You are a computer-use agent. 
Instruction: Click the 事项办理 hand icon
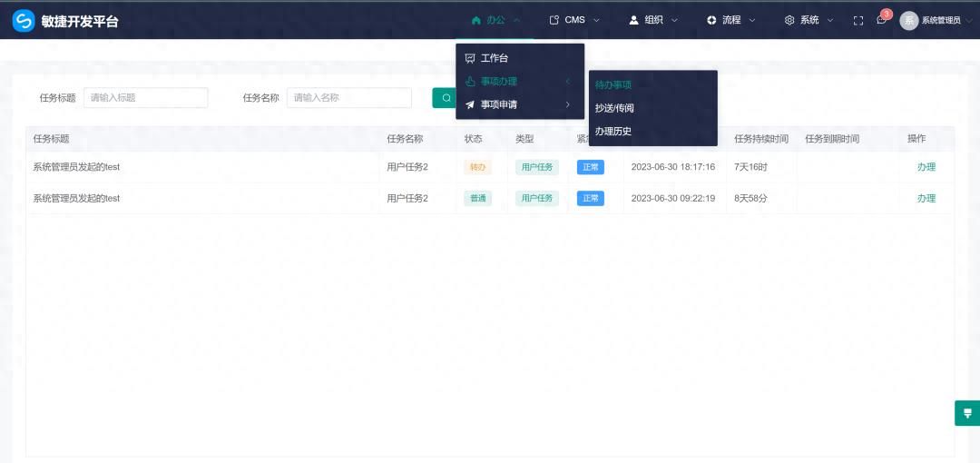point(471,82)
